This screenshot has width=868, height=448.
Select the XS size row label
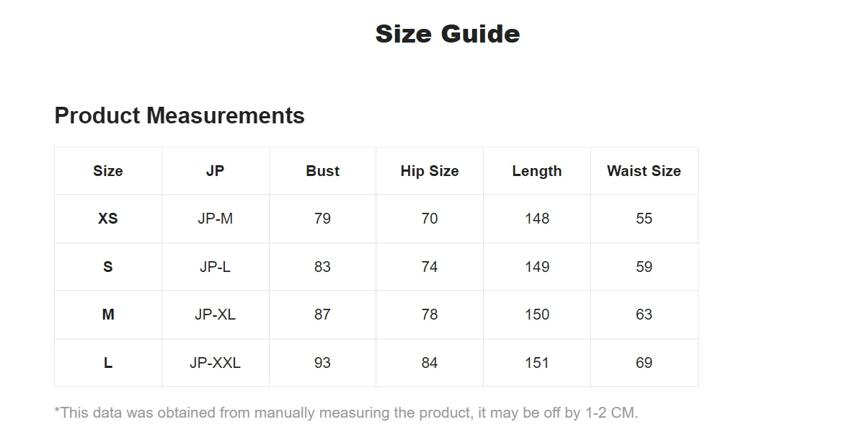click(108, 219)
